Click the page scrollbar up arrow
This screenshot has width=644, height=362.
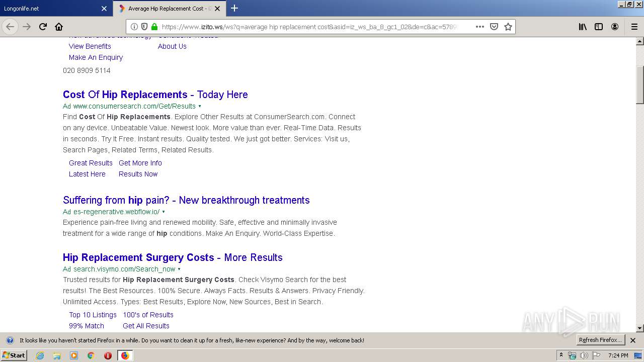(x=640, y=41)
